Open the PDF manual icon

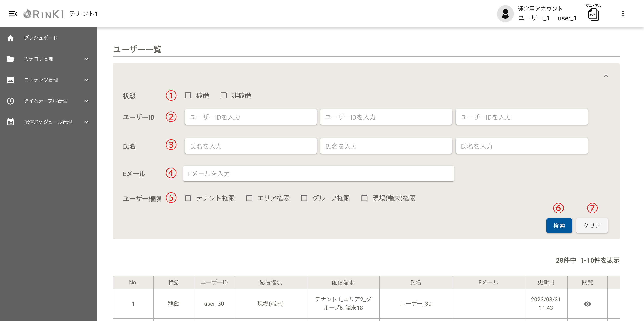click(593, 15)
